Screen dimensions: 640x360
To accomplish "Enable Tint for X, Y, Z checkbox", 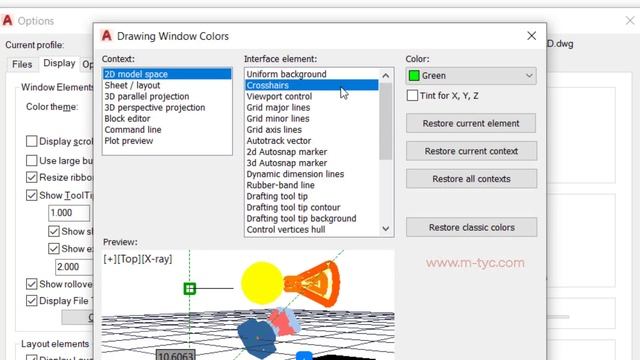I will coord(412,96).
